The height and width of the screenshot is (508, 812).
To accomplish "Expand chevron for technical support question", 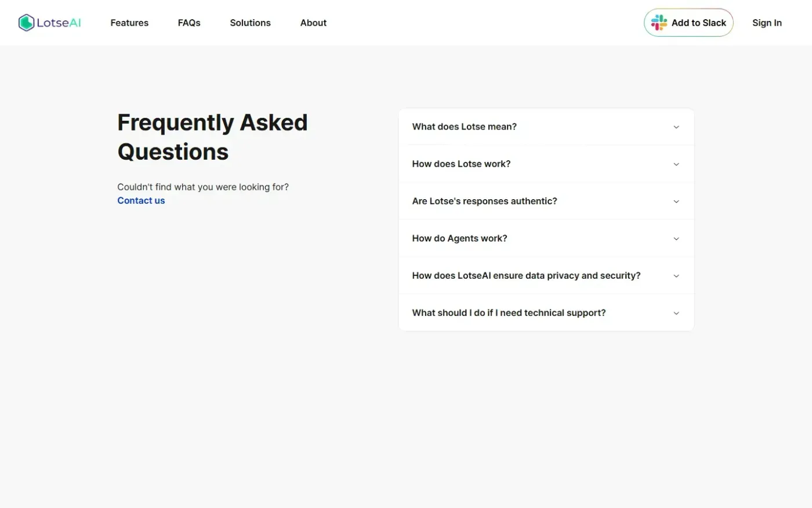I will (676, 313).
